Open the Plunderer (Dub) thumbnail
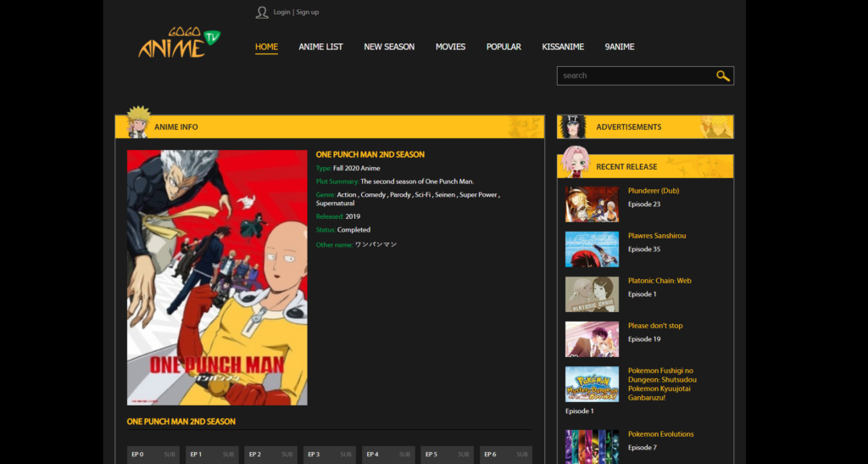The height and width of the screenshot is (464, 868). point(592,204)
